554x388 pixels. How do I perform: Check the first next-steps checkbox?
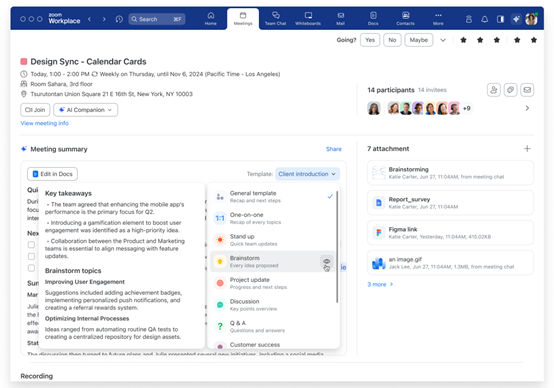tap(31, 245)
